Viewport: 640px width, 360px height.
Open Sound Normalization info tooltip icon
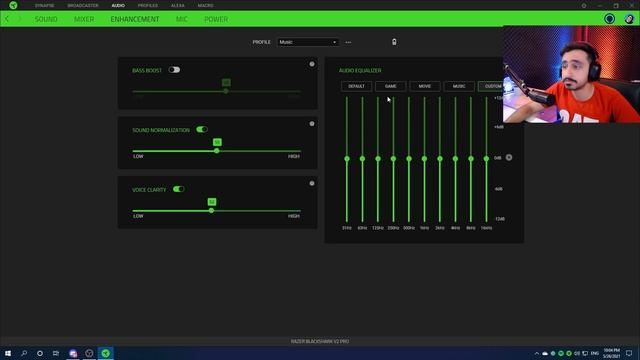point(312,124)
